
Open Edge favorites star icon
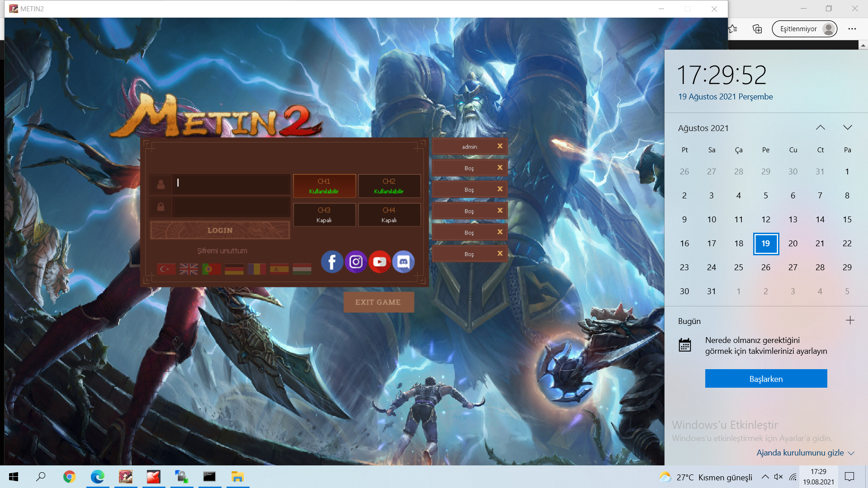(733, 29)
